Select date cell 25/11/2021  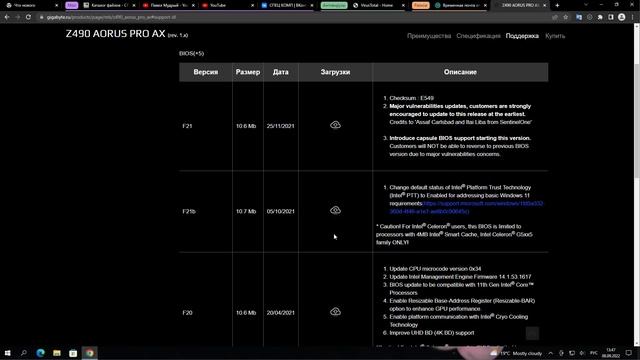tap(280, 126)
